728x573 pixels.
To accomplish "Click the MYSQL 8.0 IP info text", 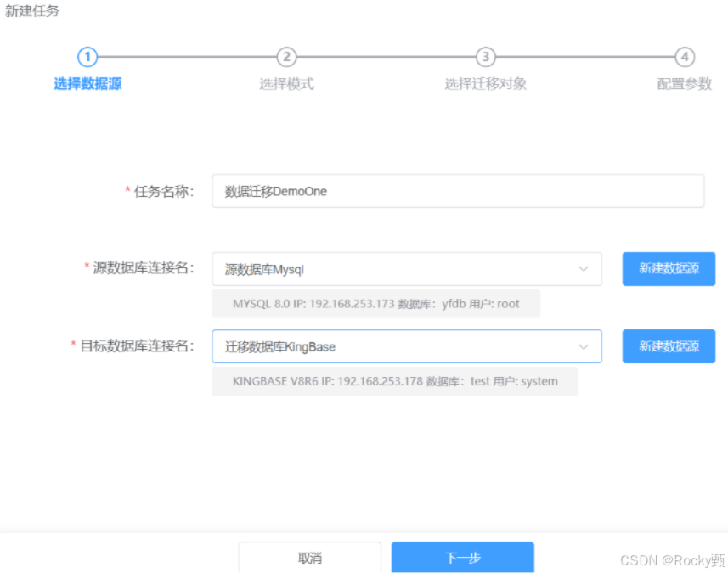I will click(376, 304).
